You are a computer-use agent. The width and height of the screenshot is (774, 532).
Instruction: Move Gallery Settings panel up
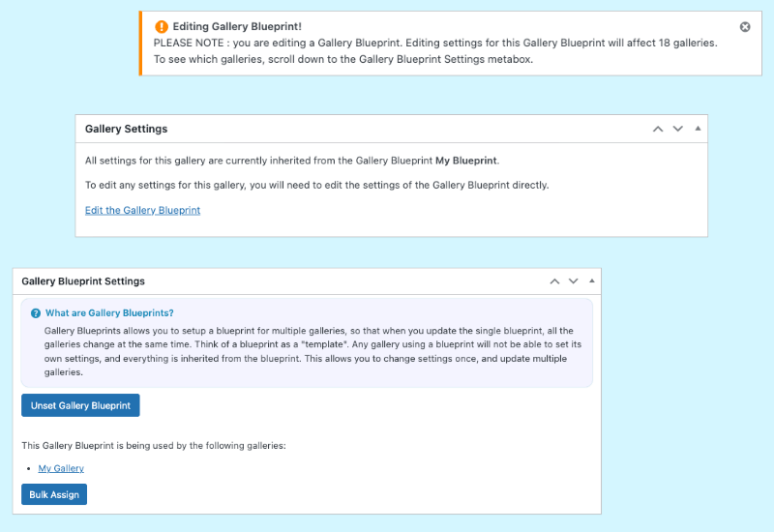[x=658, y=129]
